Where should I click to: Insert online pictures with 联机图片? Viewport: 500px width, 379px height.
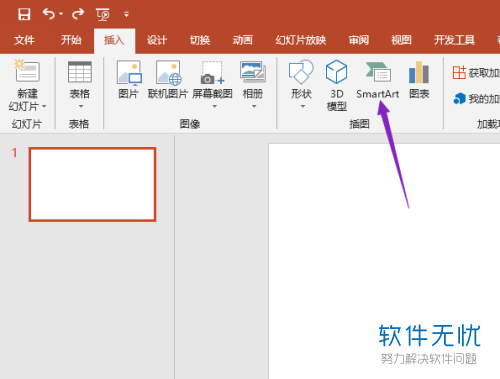[x=168, y=79]
